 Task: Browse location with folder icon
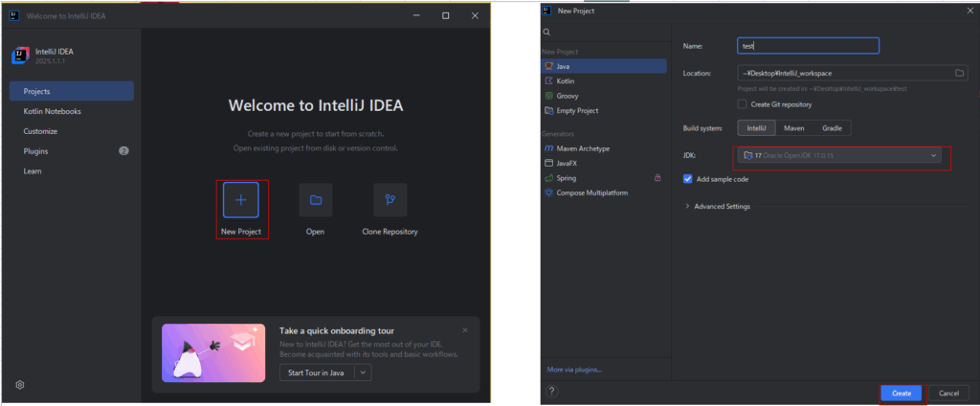[x=959, y=73]
